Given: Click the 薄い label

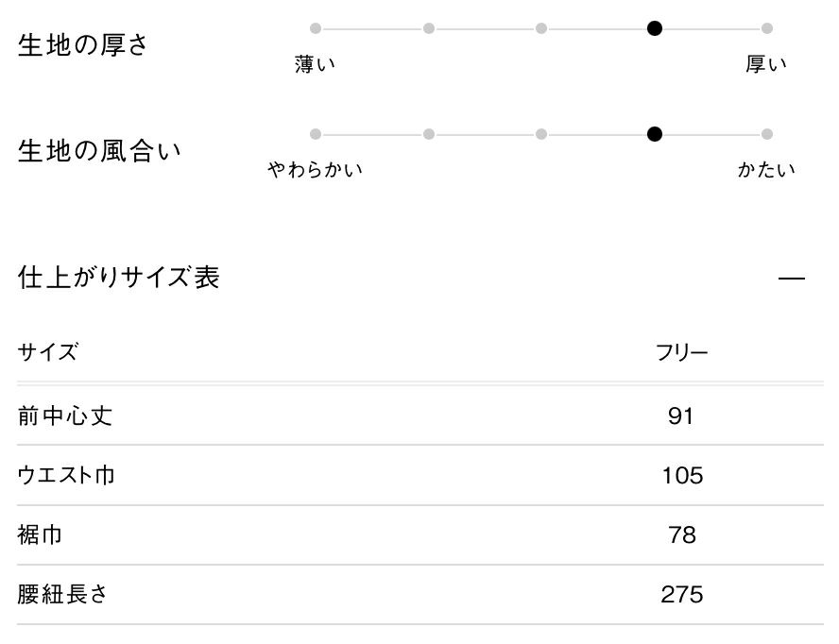Looking at the screenshot, I should [x=316, y=65].
